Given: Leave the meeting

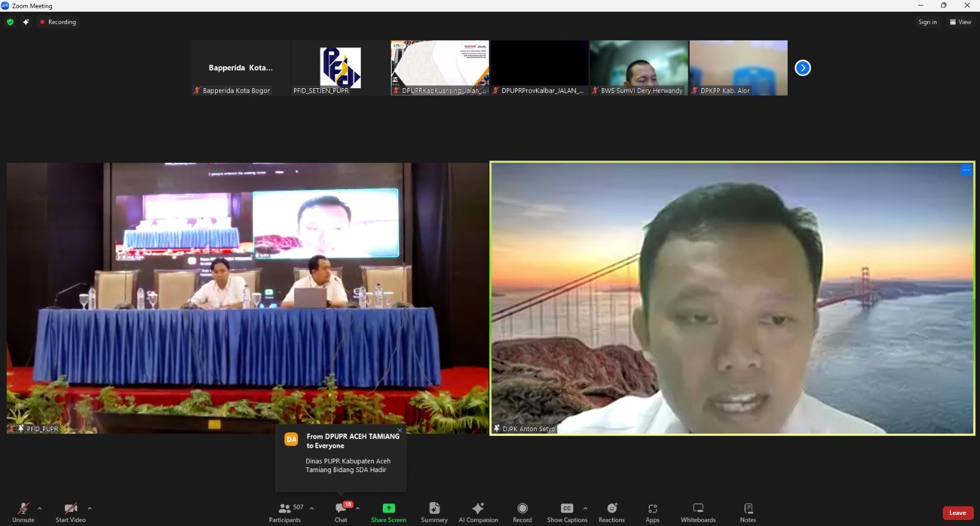Looking at the screenshot, I should pos(957,513).
